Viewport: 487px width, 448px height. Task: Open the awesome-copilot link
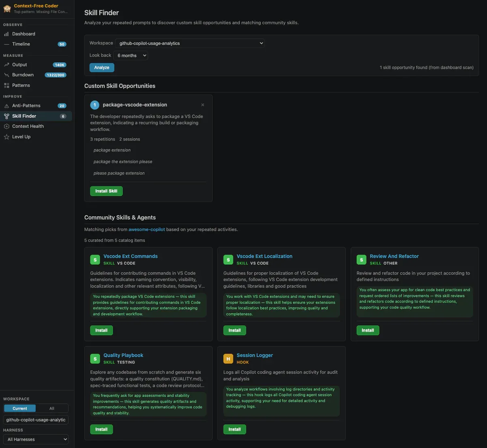click(x=147, y=229)
